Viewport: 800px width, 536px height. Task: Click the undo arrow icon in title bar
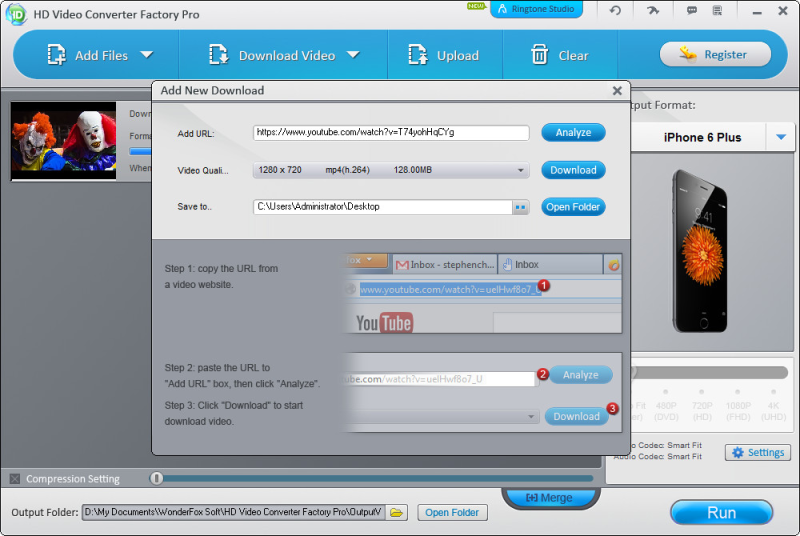coord(615,10)
